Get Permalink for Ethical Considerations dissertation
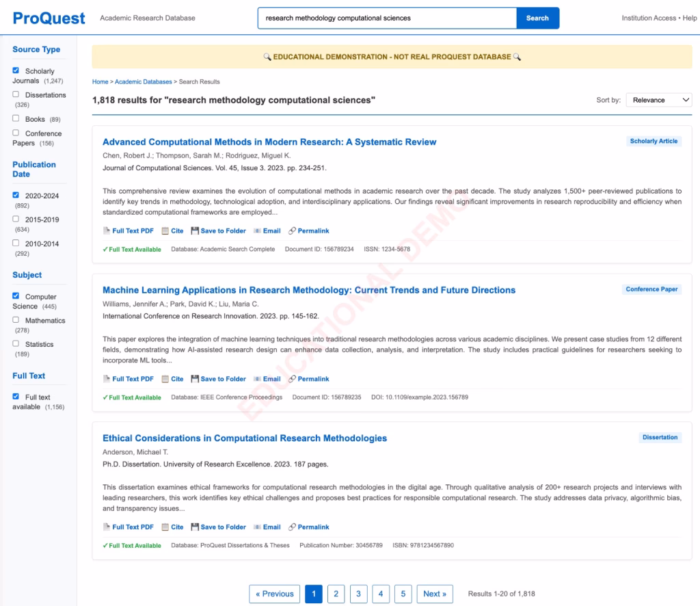The height and width of the screenshot is (606, 700). click(308, 527)
